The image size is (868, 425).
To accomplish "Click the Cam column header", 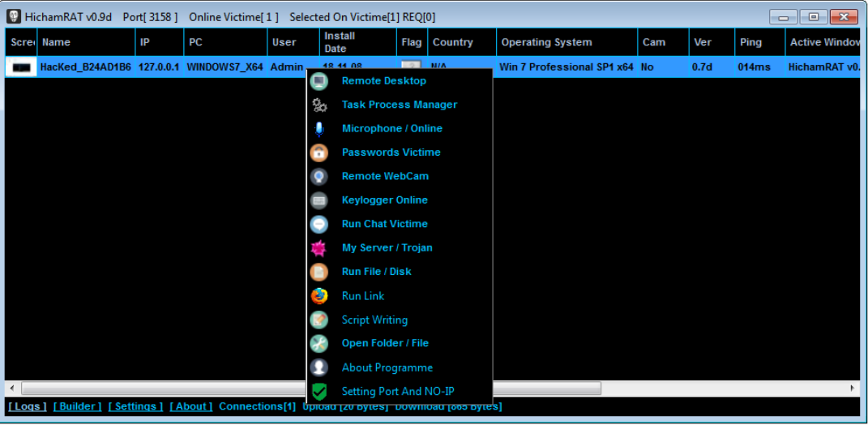I will [x=663, y=42].
